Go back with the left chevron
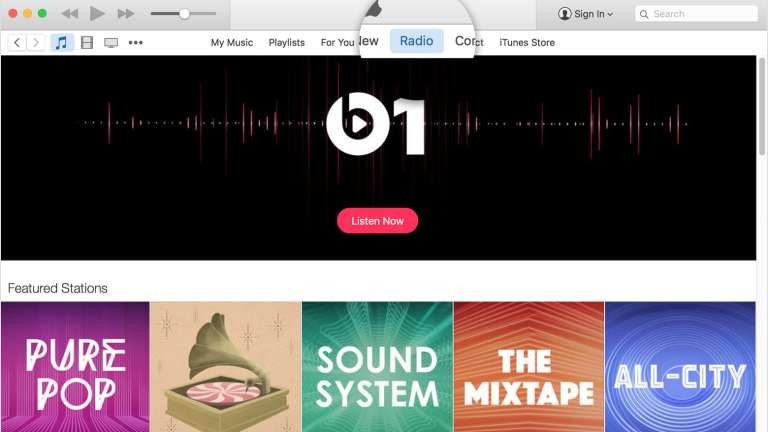The width and height of the screenshot is (768, 432). point(17,43)
